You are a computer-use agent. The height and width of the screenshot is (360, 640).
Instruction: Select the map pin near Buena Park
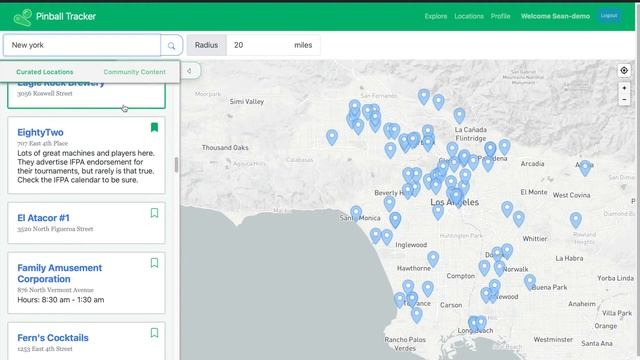530,282
